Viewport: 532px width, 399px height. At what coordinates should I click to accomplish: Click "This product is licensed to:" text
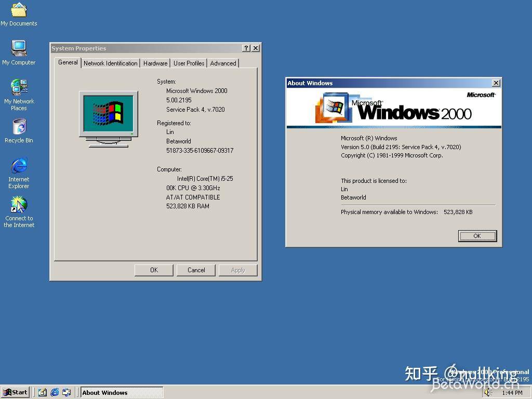tap(374, 181)
